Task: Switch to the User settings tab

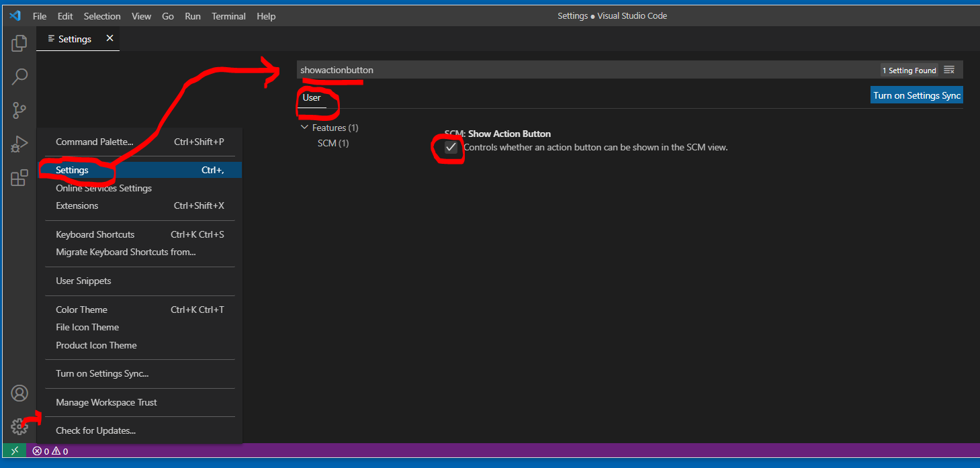Action: [x=312, y=97]
